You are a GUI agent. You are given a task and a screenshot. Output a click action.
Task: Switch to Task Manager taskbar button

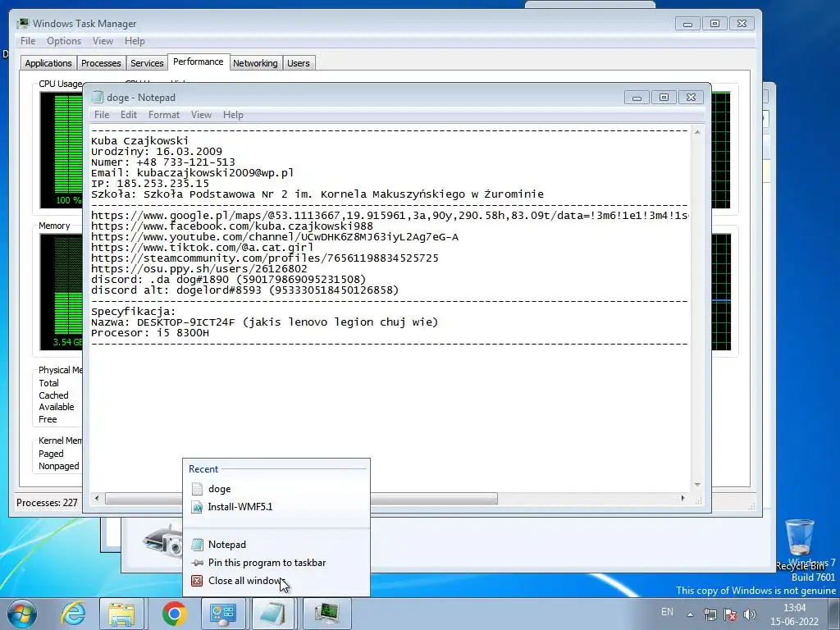[x=326, y=614]
